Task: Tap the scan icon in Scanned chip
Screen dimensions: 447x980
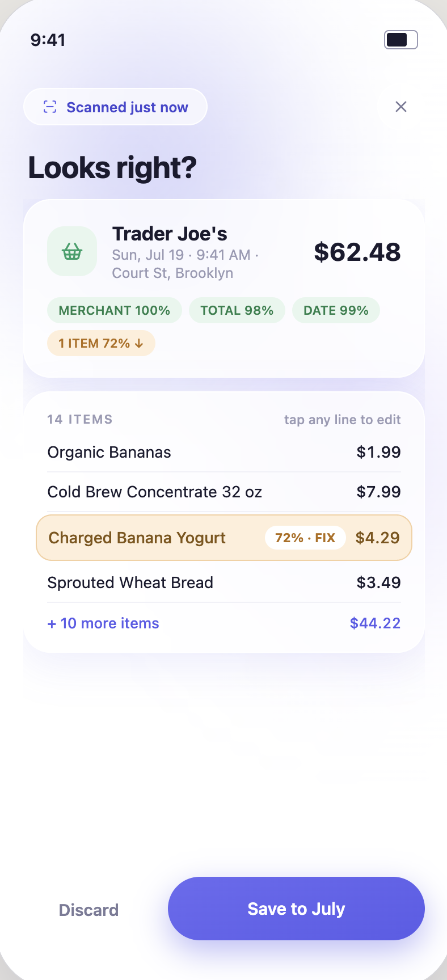Action: point(50,107)
